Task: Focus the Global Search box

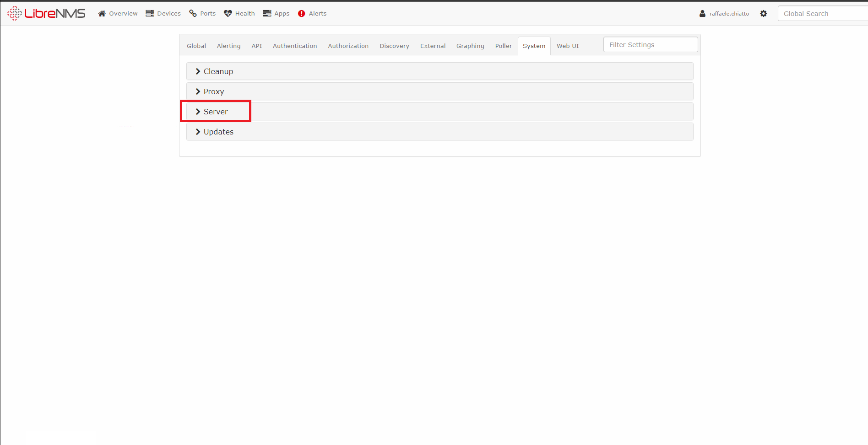Action: [x=823, y=14]
